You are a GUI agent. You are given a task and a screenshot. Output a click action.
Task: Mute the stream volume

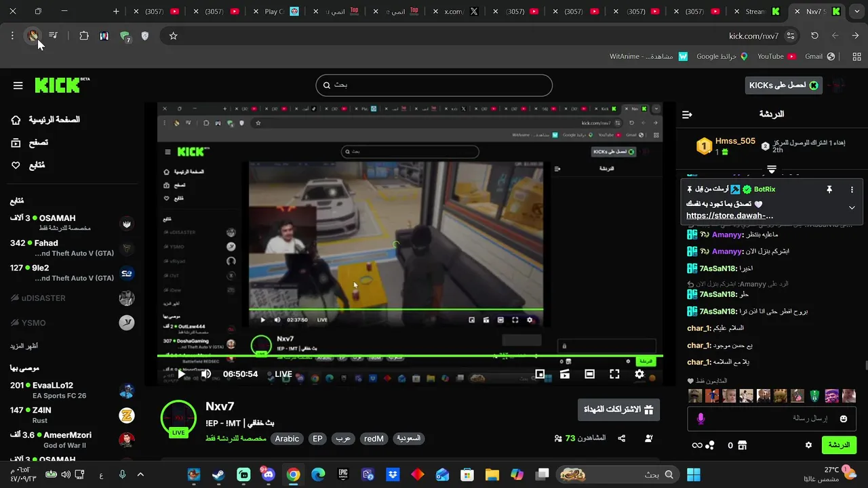tap(206, 373)
